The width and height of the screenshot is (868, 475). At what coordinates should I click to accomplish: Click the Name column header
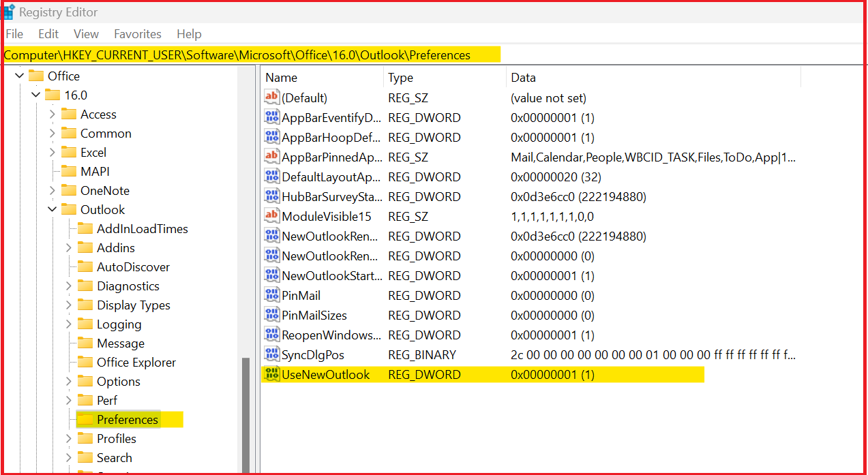tap(281, 77)
